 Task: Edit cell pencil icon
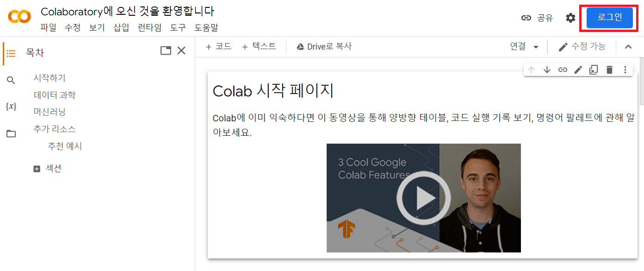tap(578, 69)
